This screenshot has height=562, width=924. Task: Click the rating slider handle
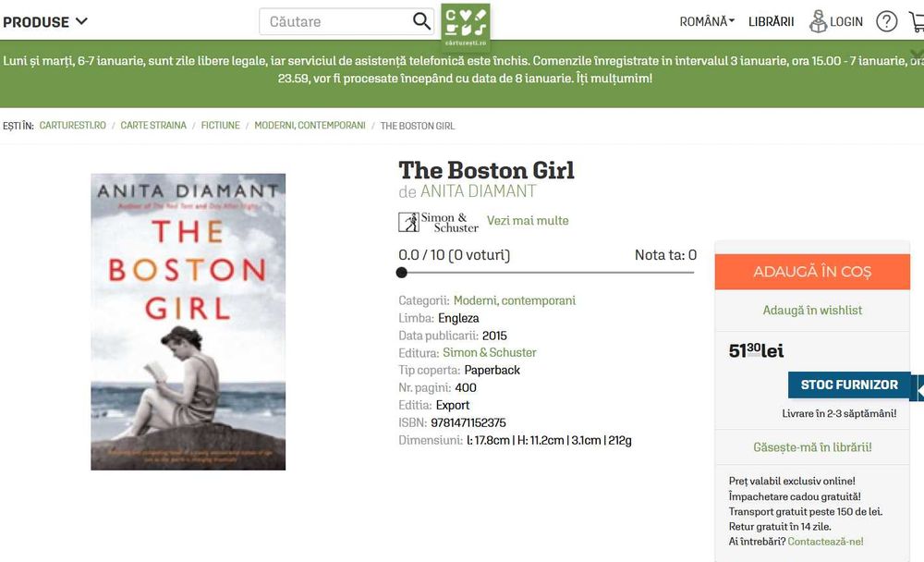tap(402, 273)
